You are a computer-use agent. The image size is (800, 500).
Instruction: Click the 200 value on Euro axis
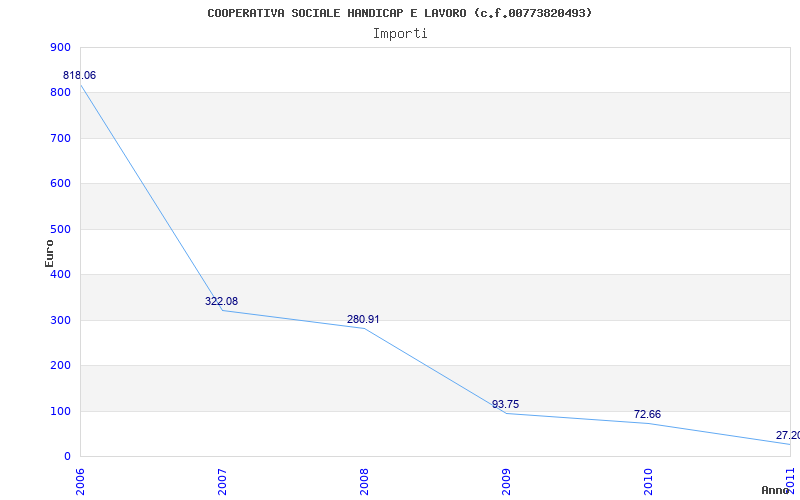(60, 366)
